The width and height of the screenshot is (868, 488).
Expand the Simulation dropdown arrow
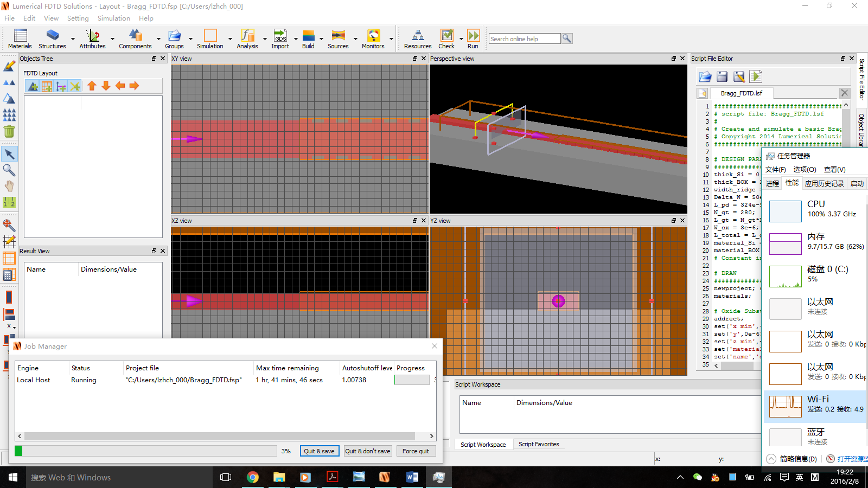pyautogui.click(x=230, y=39)
